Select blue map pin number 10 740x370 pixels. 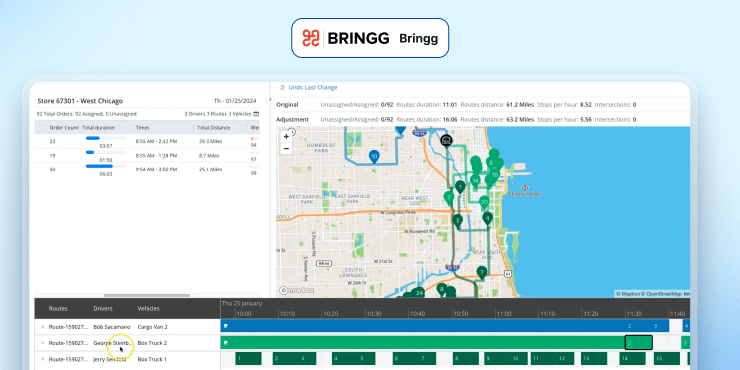point(374,157)
